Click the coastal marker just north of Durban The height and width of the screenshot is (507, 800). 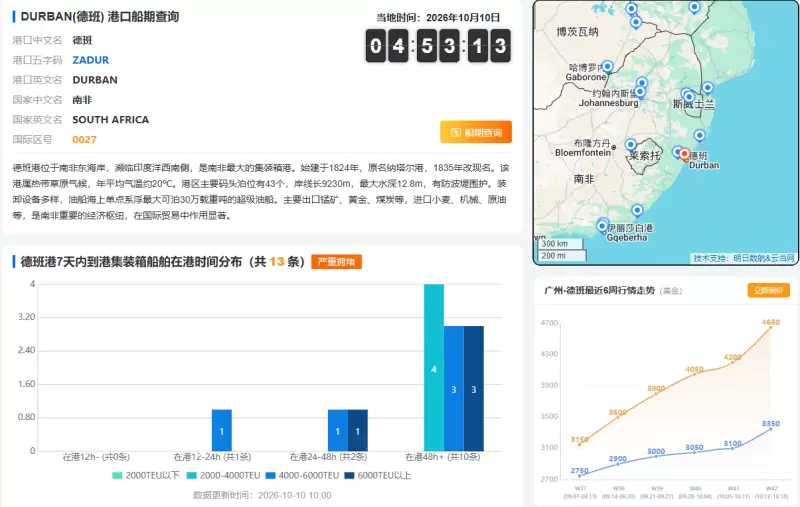(x=699, y=135)
